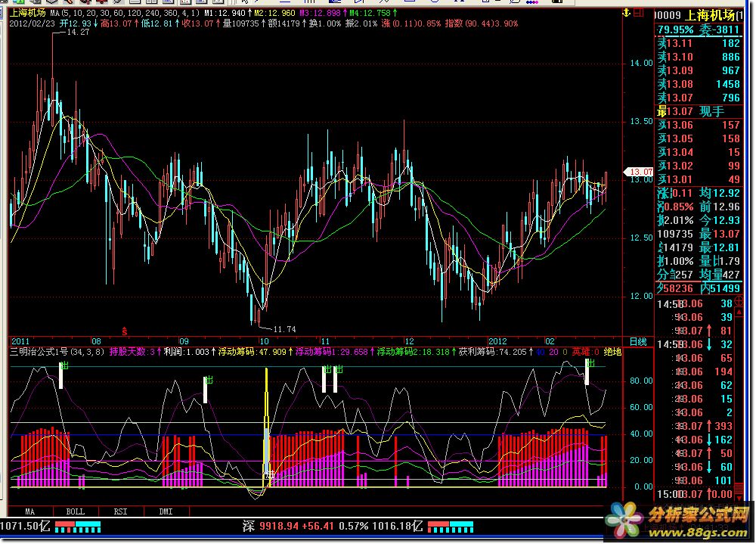Select the 卖13.09 ask row with 967

(x=699, y=70)
